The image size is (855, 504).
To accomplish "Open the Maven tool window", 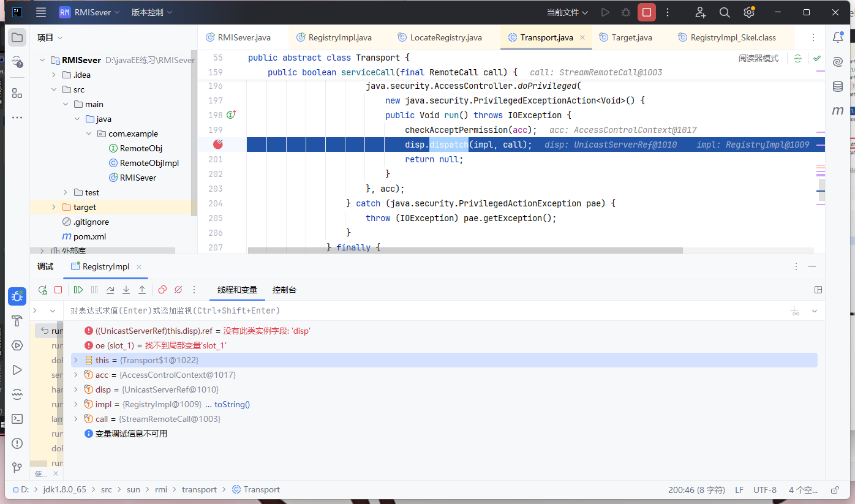I will point(837,111).
